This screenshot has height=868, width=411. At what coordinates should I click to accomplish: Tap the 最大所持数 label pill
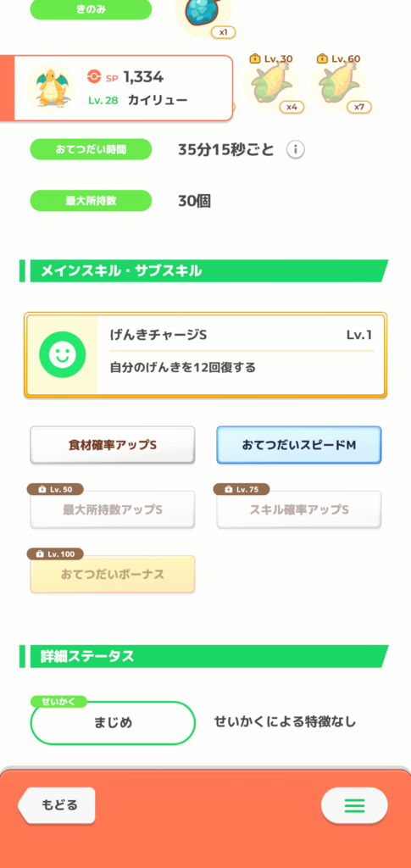tap(91, 201)
